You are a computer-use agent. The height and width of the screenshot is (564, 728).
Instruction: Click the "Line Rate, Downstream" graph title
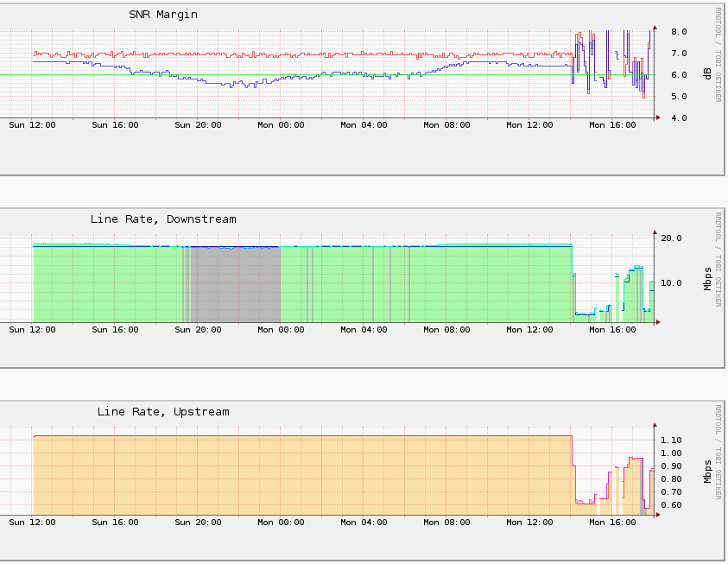163,219
